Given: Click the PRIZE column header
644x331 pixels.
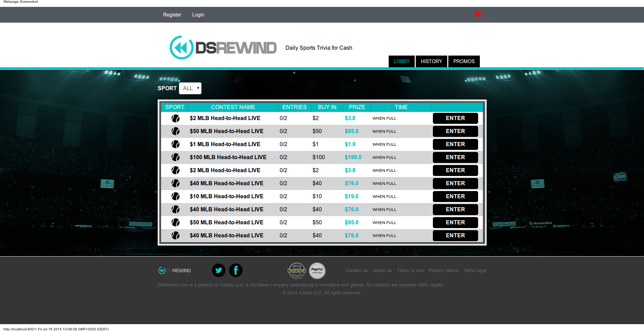Looking at the screenshot, I should coord(357,107).
